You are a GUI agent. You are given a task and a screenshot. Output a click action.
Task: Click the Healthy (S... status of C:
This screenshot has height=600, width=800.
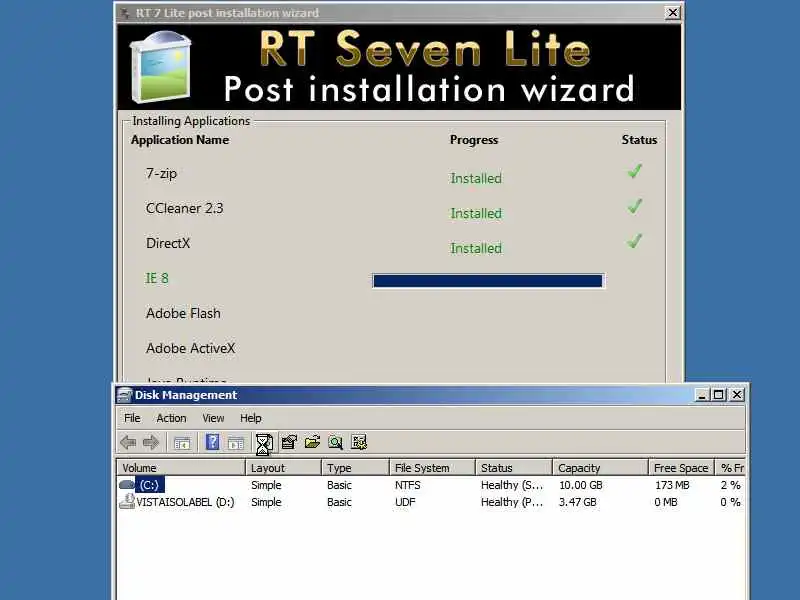click(x=512, y=485)
